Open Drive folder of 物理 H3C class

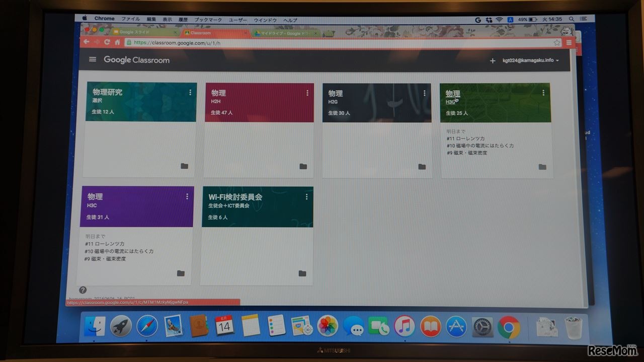(181, 273)
